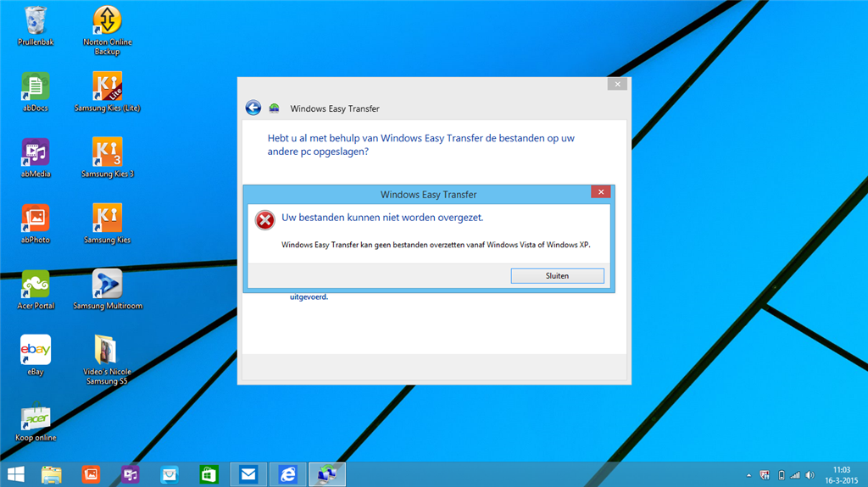Viewport: 868px width, 487px height.
Task: Open orange abPhoto taskbar icon
Action: [x=91, y=475]
